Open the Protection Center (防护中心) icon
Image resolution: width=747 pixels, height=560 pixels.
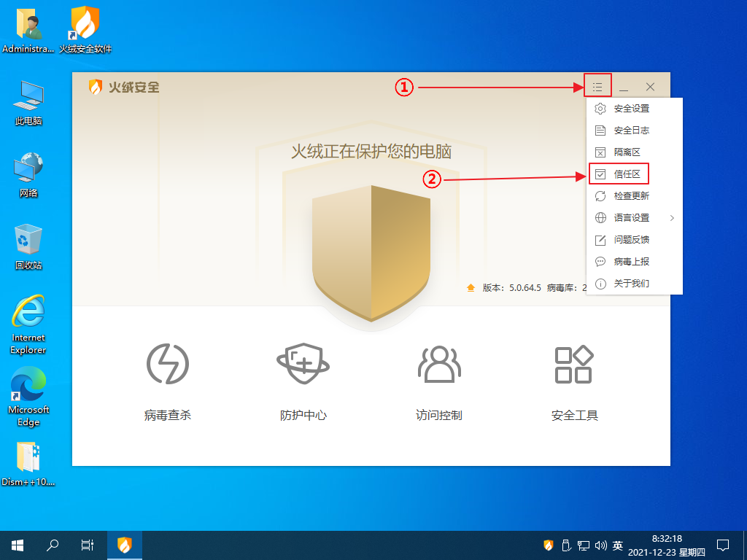click(303, 364)
